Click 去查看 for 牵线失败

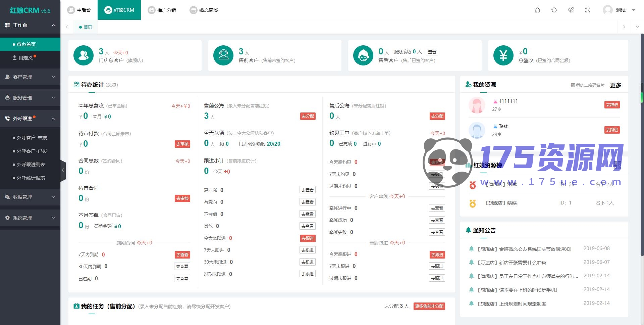point(437,232)
